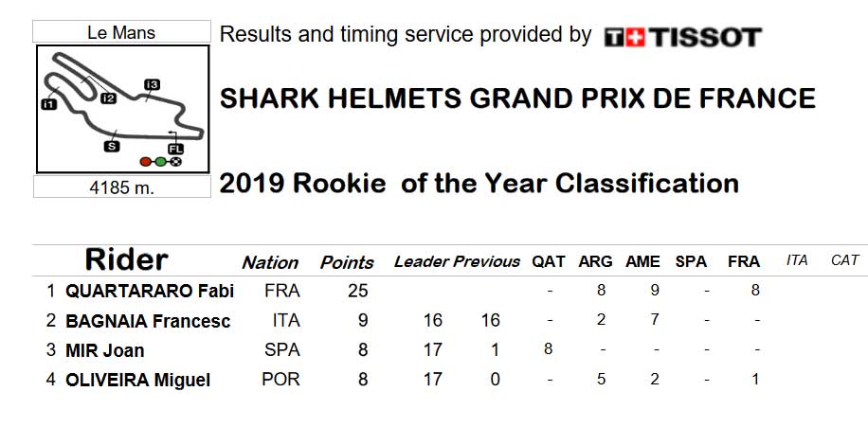The image size is (868, 445).
Task: Click the i1 marker on track map
Action: (x=49, y=103)
